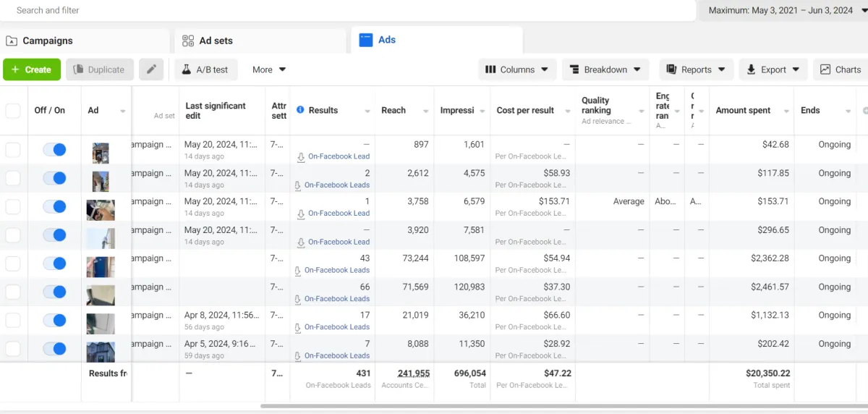This screenshot has width=868, height=414.
Task: Click the Campaigns folder icon
Action: click(x=12, y=41)
